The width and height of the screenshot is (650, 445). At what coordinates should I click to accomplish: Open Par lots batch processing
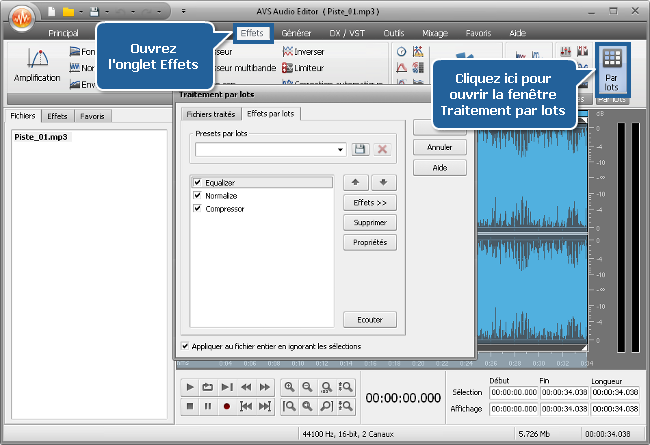point(612,69)
